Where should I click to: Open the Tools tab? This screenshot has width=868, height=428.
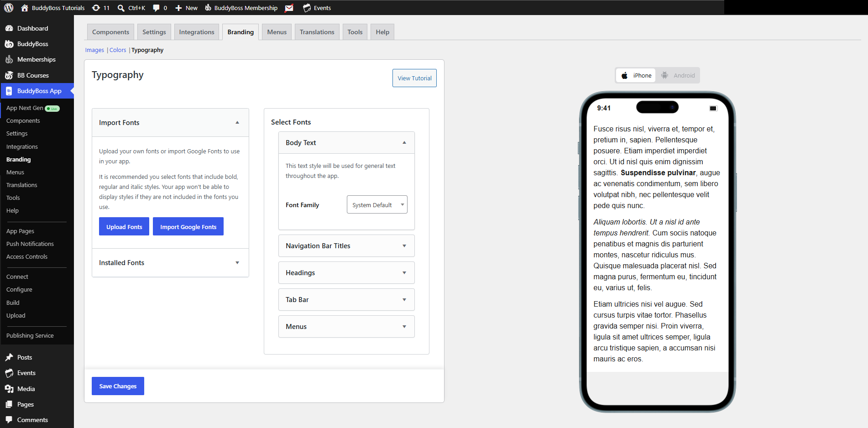pos(355,32)
